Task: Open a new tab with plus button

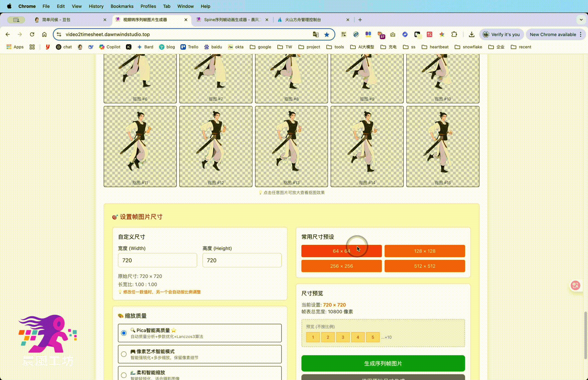Action: (x=360, y=20)
